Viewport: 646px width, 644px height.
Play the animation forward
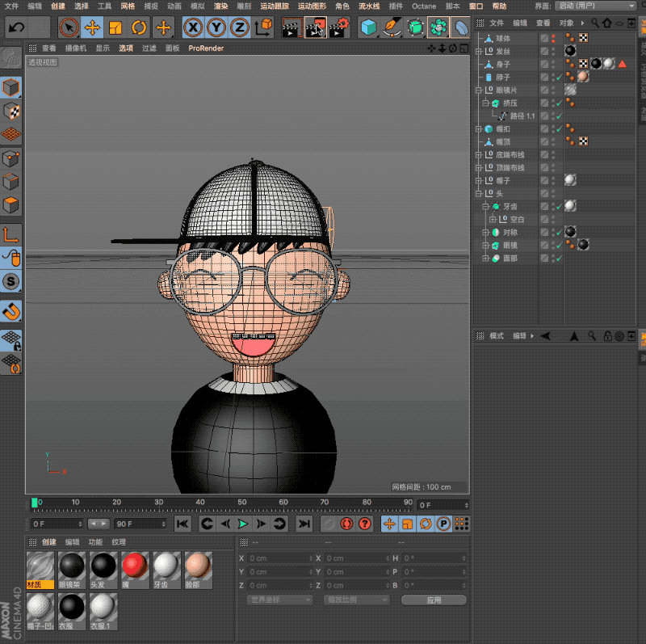[243, 524]
